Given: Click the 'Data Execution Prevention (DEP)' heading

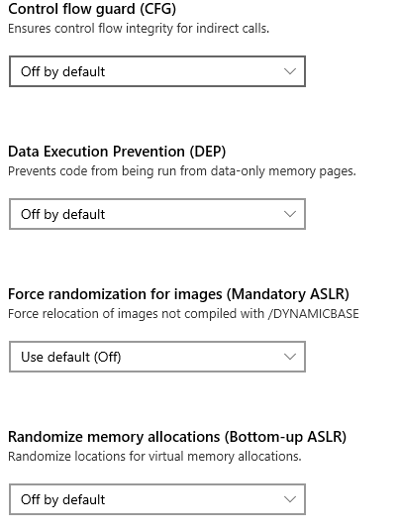Looking at the screenshot, I should 117,152.
